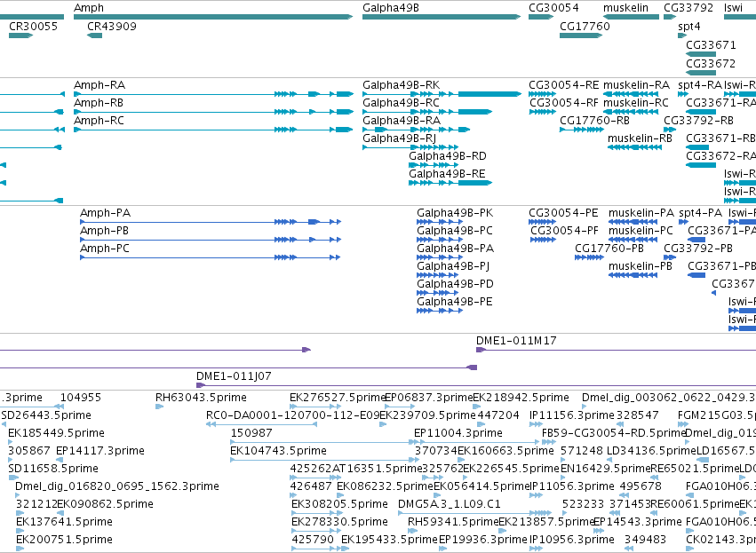Click the DME1-011J07 clone feature

[476, 385]
